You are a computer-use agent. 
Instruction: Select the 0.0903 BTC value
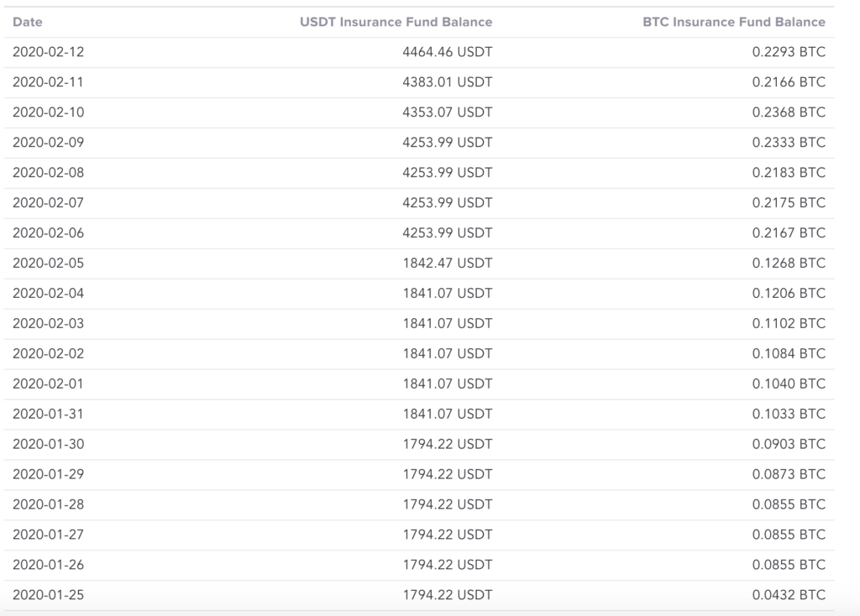[x=789, y=444]
